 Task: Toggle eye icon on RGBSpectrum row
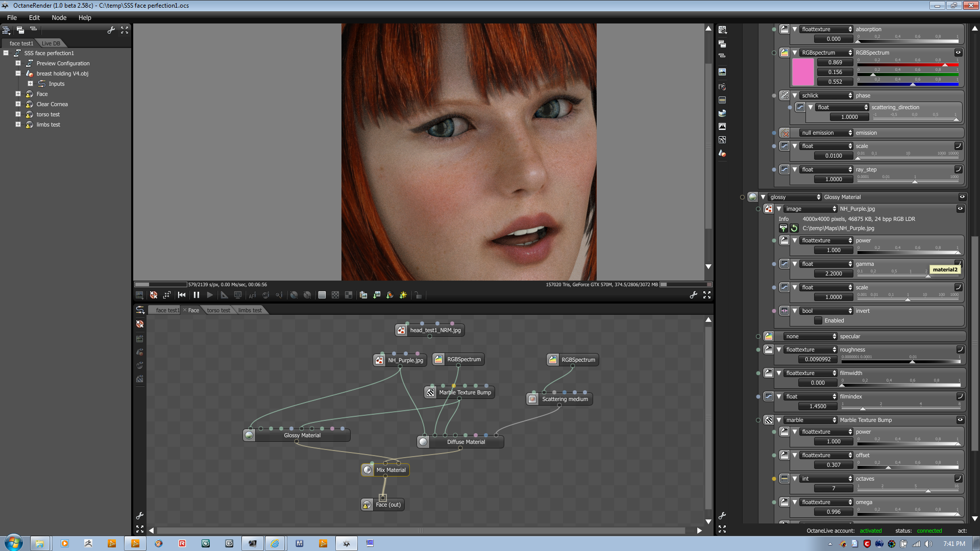point(958,53)
